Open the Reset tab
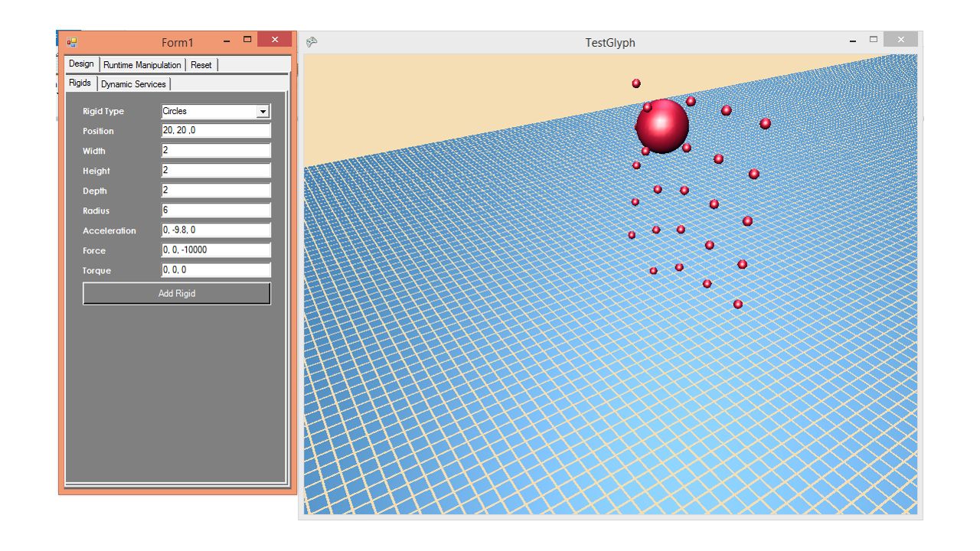The height and width of the screenshot is (551, 980). [201, 64]
